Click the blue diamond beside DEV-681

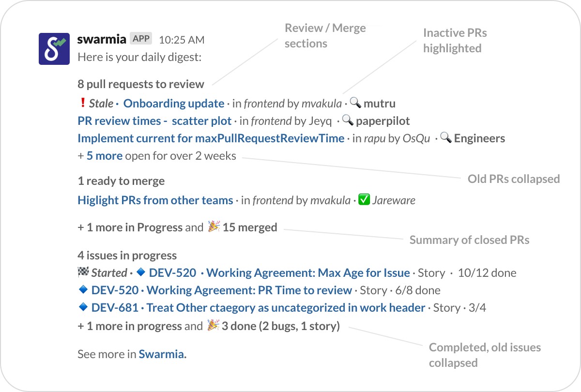(83, 307)
